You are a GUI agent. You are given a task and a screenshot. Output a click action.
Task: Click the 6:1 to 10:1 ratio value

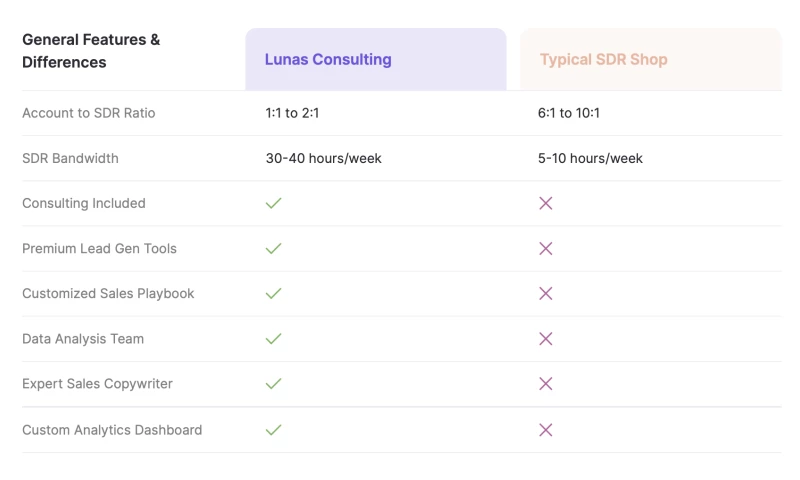click(568, 113)
